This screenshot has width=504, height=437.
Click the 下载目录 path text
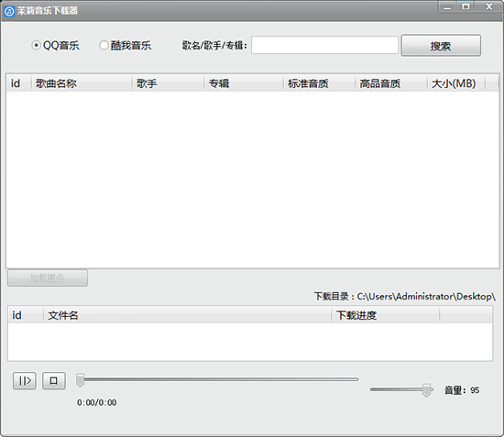point(405,296)
